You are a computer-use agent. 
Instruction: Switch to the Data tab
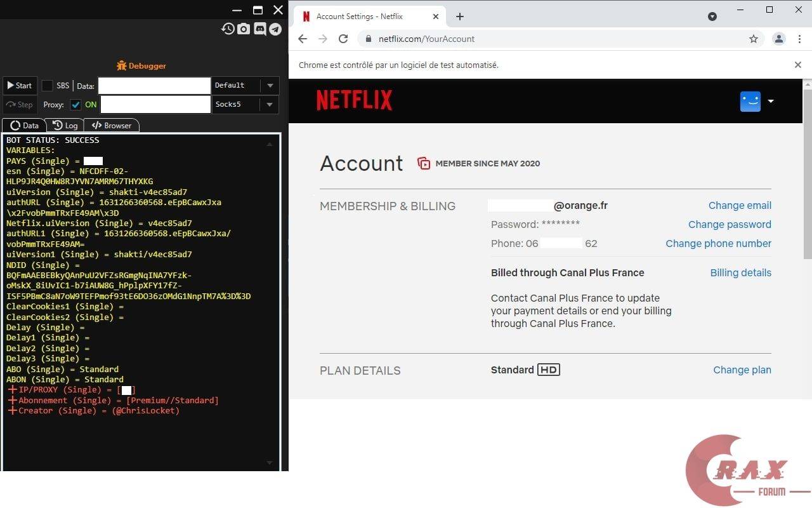point(24,125)
